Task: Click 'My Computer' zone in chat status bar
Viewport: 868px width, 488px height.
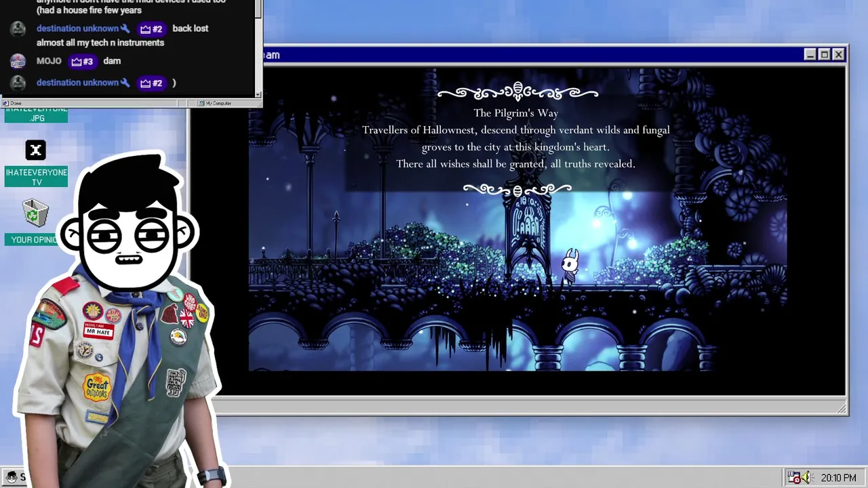Action: click(x=218, y=103)
